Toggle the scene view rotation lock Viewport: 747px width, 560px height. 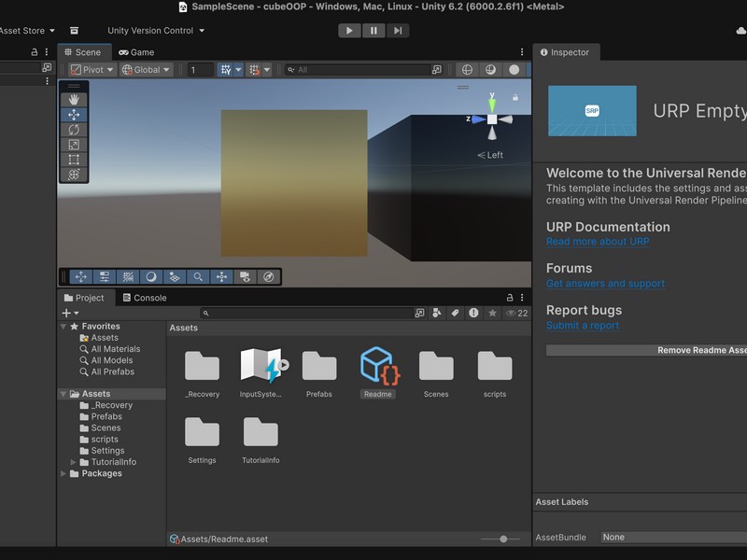click(x=514, y=97)
